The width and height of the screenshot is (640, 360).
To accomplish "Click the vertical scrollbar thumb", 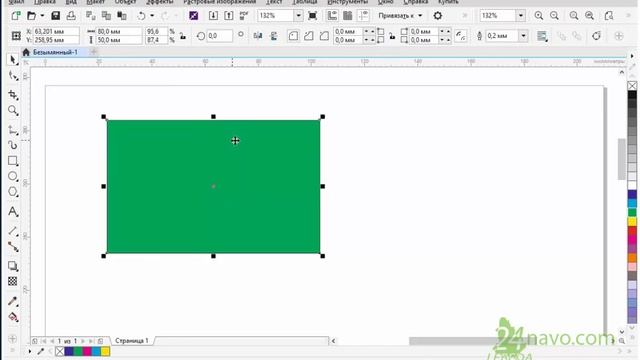I will pyautogui.click(x=622, y=159).
